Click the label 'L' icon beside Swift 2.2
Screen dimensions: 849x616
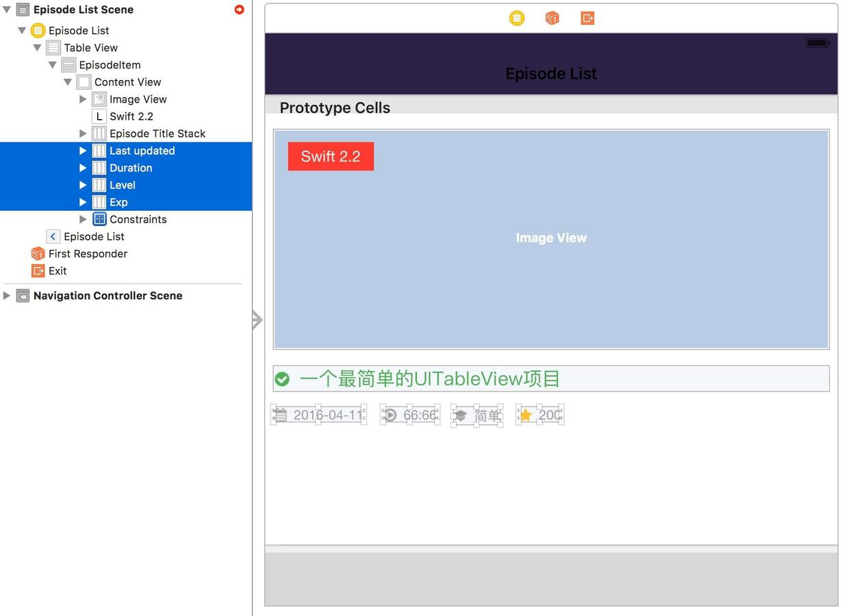coord(99,116)
